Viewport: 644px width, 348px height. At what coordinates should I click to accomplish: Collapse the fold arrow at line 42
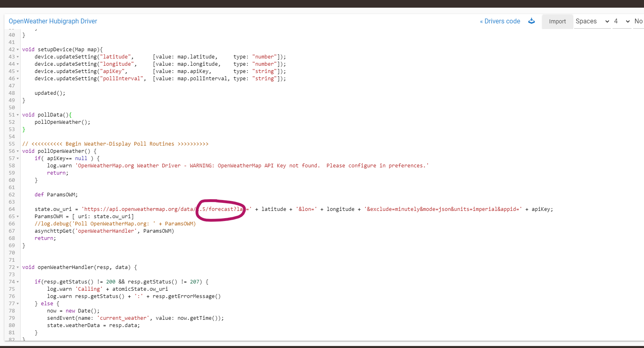point(18,50)
